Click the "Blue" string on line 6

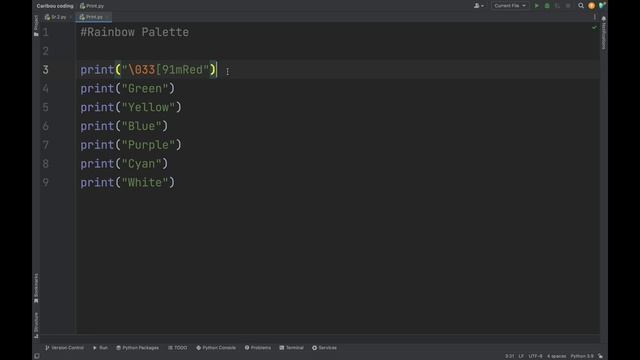[141, 126]
